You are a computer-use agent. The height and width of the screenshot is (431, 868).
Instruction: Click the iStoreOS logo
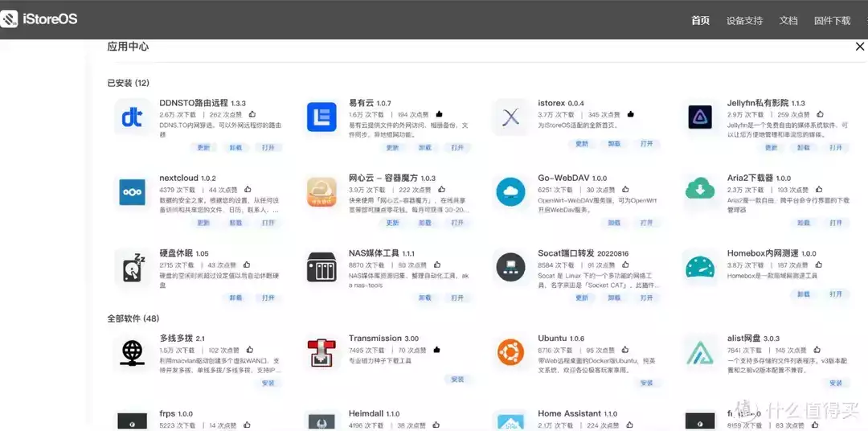click(39, 19)
